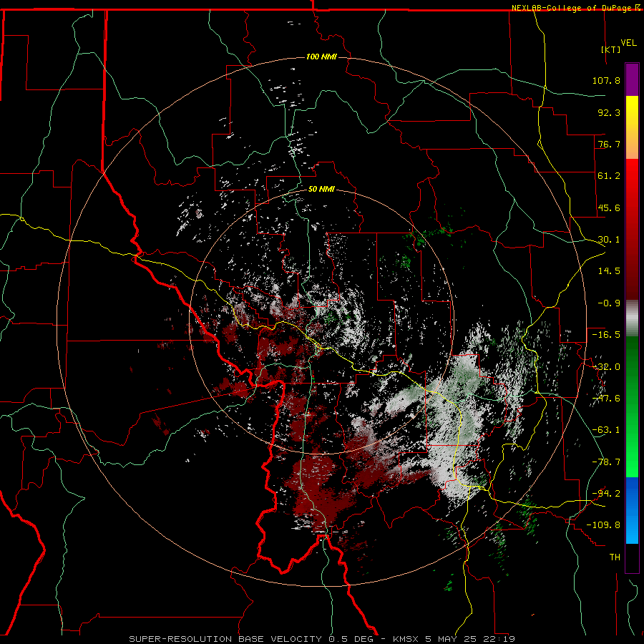Select the 30.1 legend value
Screen dimensions: 644x644
[x=609, y=240]
